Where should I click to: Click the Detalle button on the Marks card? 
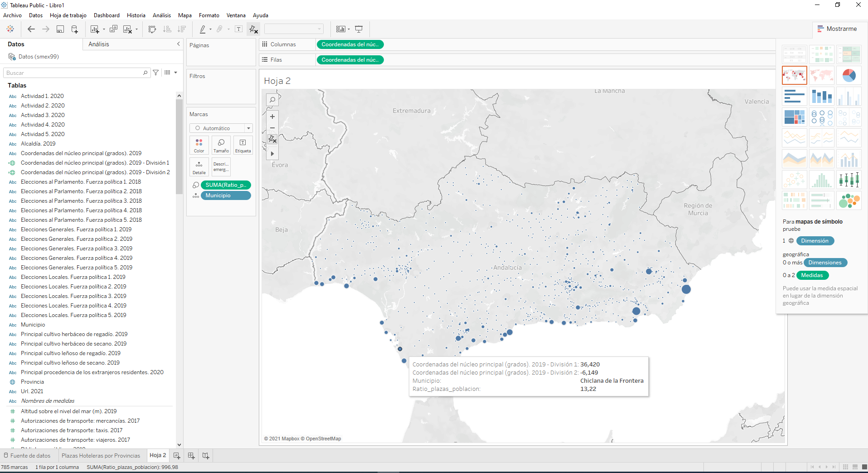tap(199, 167)
